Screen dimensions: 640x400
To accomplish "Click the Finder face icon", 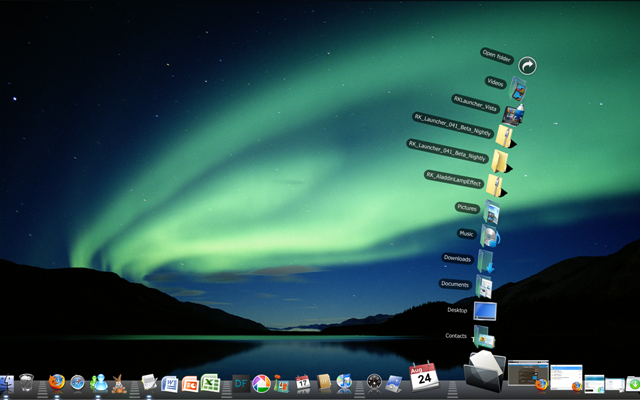I will (x=7, y=384).
